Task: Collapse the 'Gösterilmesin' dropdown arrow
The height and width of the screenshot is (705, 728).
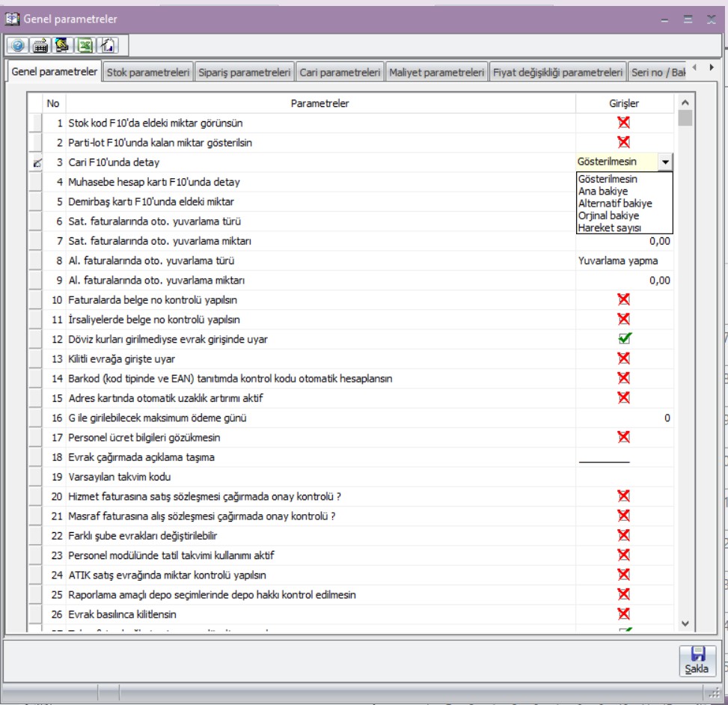Action: [664, 162]
